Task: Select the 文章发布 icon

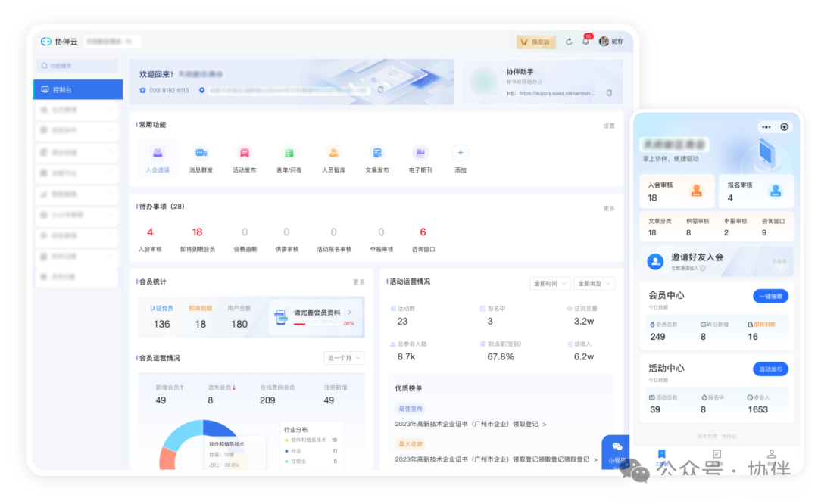Action: (378, 154)
